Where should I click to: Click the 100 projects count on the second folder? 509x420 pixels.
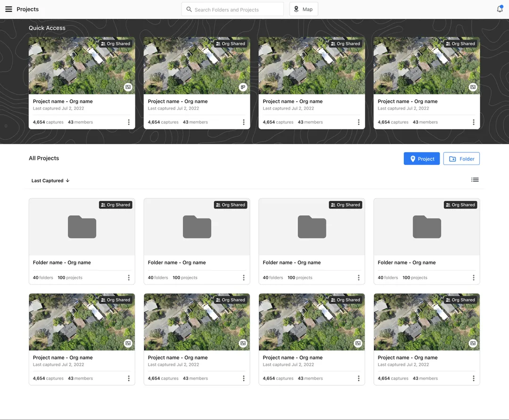[185, 277]
